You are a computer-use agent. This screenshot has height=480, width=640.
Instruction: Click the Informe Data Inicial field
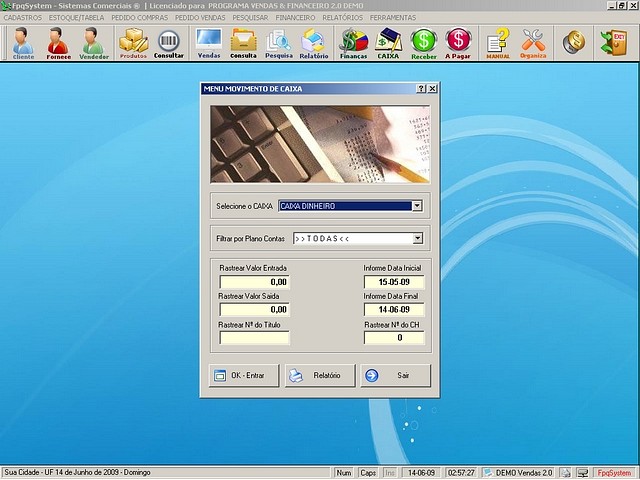point(395,283)
